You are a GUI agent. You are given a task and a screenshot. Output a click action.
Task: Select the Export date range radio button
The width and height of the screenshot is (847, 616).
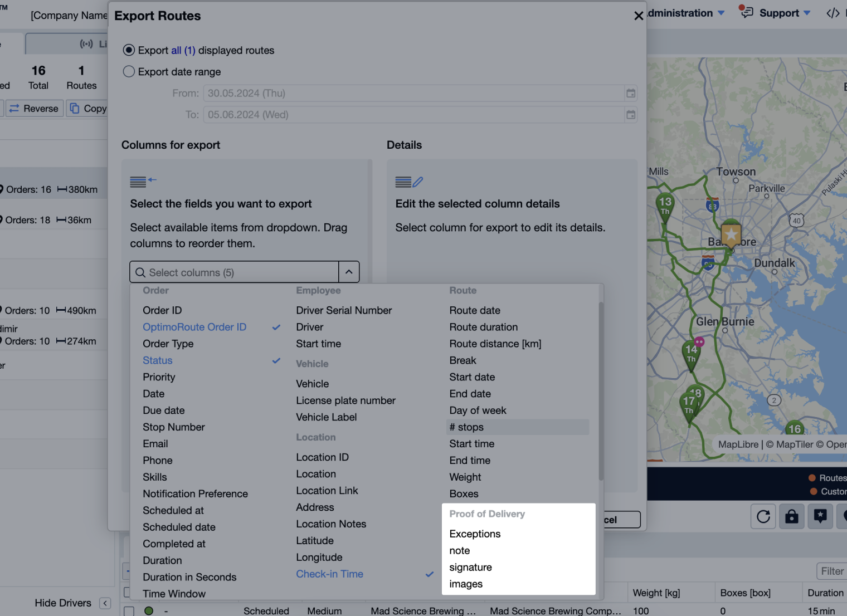(128, 71)
